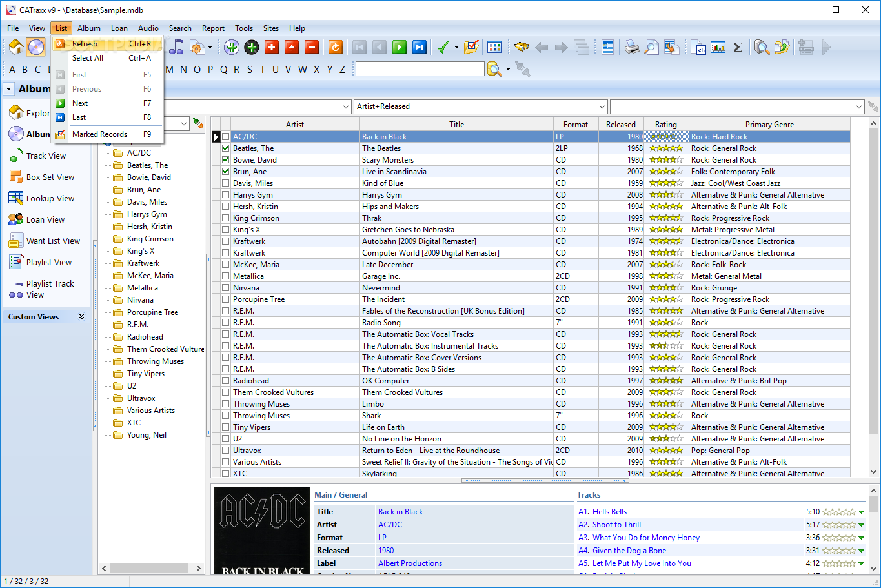Click the green next record arrow icon

click(400, 47)
